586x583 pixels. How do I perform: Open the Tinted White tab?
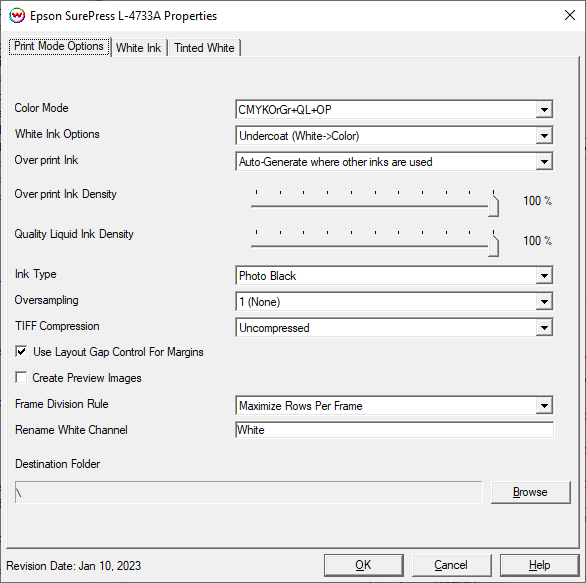[x=204, y=48]
